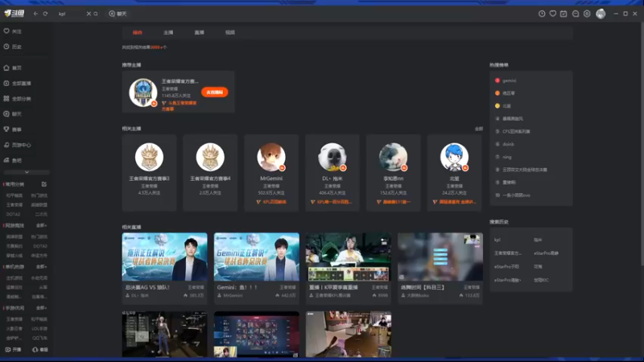Select the 综合 results tab
Viewport: 644px width, 362px height.
pos(137,32)
